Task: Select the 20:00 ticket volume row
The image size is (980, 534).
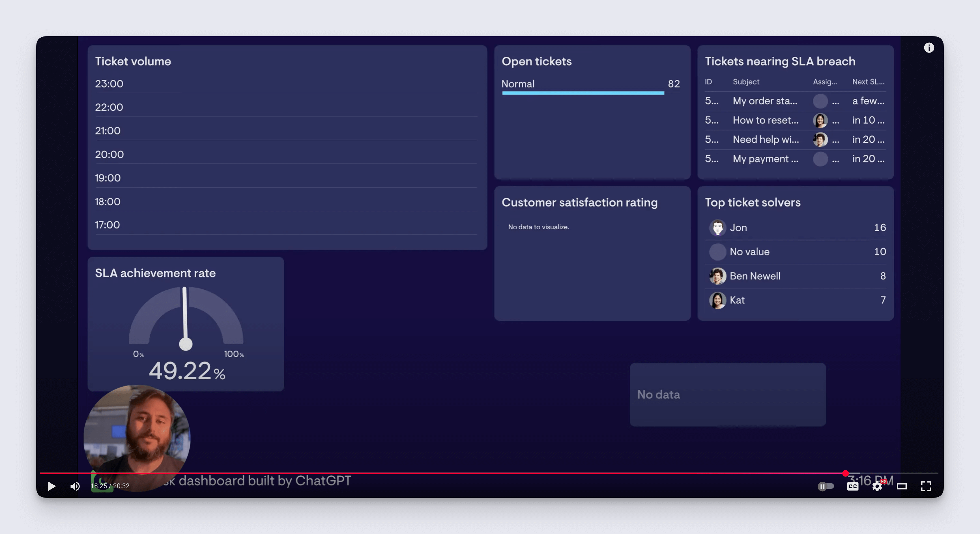Action: [286, 154]
